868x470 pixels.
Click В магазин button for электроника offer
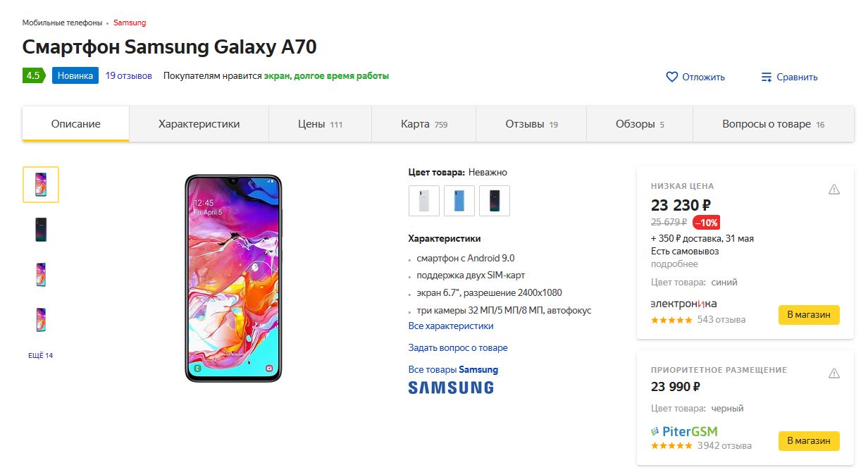click(809, 315)
